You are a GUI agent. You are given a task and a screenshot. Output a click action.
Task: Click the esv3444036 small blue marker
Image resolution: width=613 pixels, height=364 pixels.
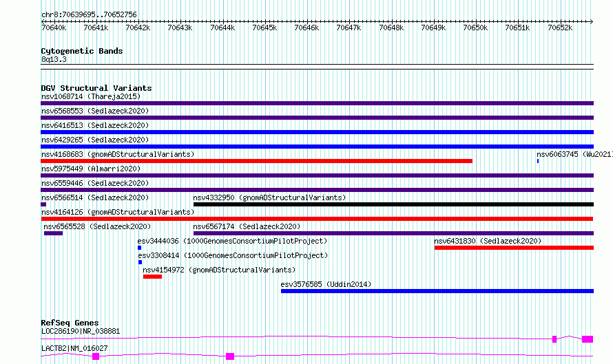point(140,248)
